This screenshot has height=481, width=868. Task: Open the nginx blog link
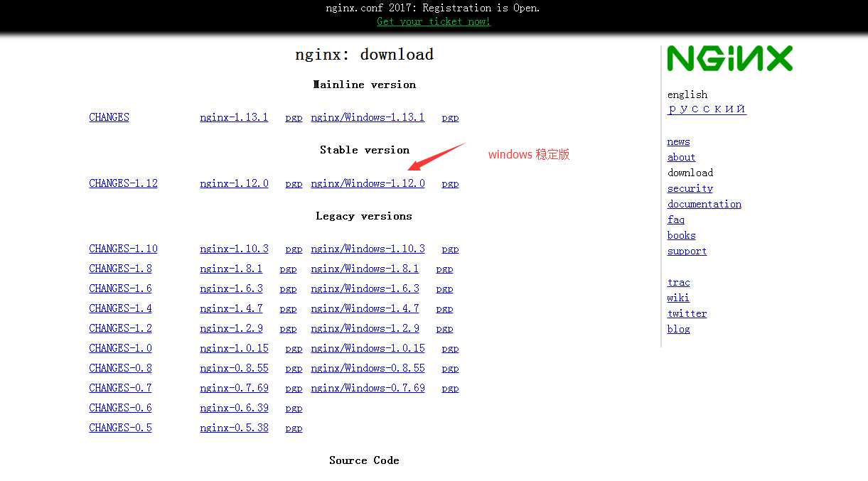[678, 329]
